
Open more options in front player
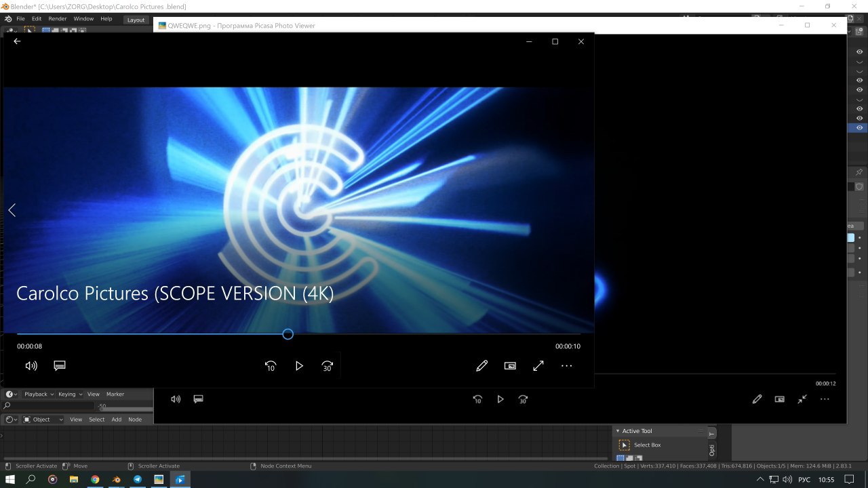pyautogui.click(x=567, y=366)
